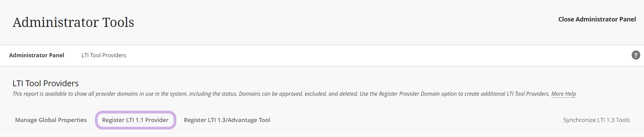Click the provider domains description text
644x137 pixels.
pos(280,94)
